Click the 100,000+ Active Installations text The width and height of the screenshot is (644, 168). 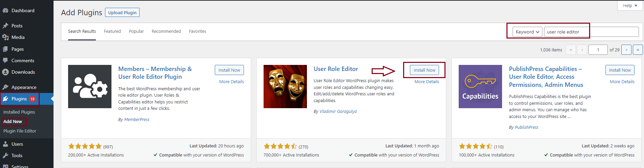(x=486, y=155)
